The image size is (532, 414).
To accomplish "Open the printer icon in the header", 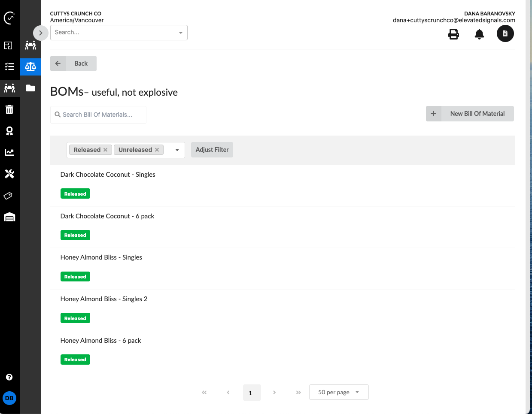I will 454,34.
